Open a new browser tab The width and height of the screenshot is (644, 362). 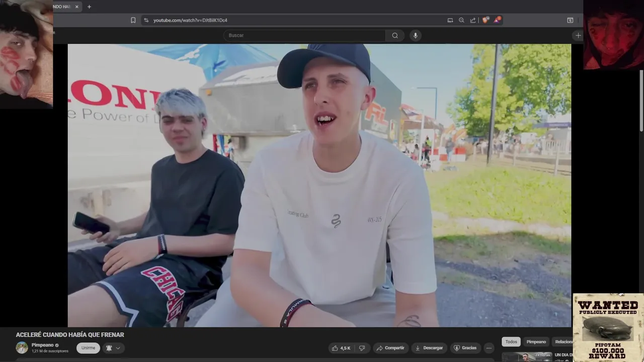click(89, 7)
